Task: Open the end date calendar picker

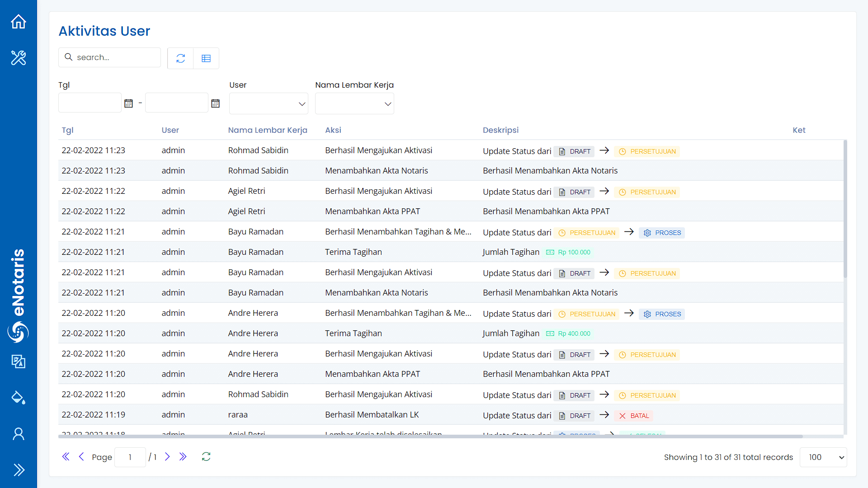Action: (215, 103)
